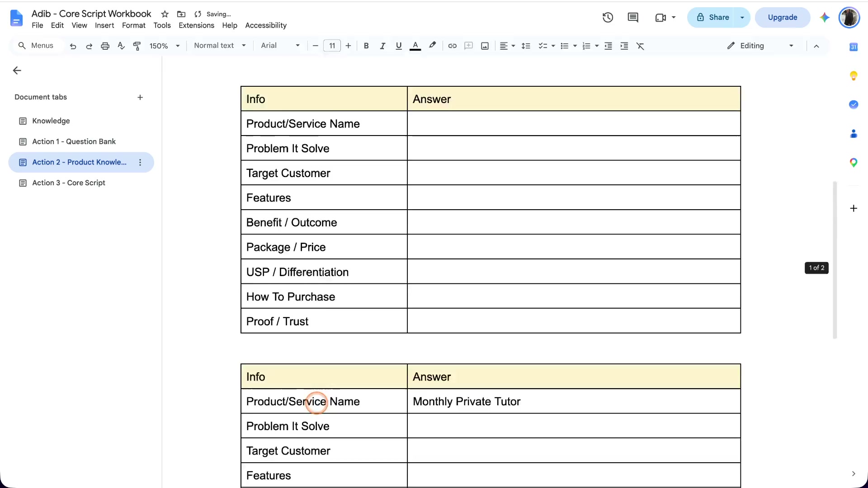Open the Extensions menu
This screenshot has height=488, width=868.
[196, 25]
